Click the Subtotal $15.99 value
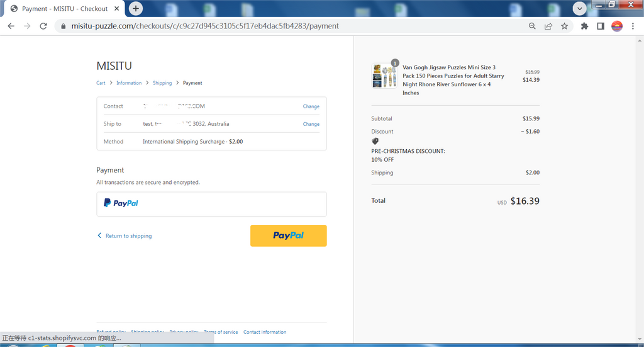This screenshot has height=347, width=644. [x=531, y=118]
